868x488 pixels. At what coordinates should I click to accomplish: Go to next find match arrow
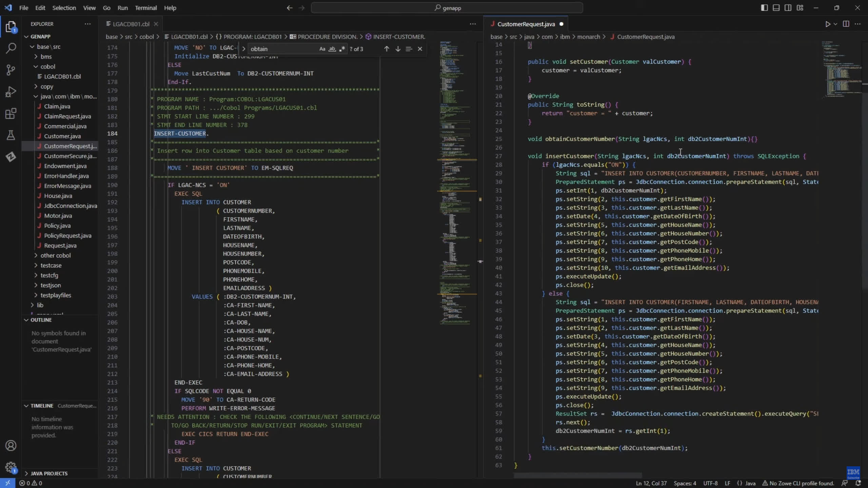[x=398, y=49]
